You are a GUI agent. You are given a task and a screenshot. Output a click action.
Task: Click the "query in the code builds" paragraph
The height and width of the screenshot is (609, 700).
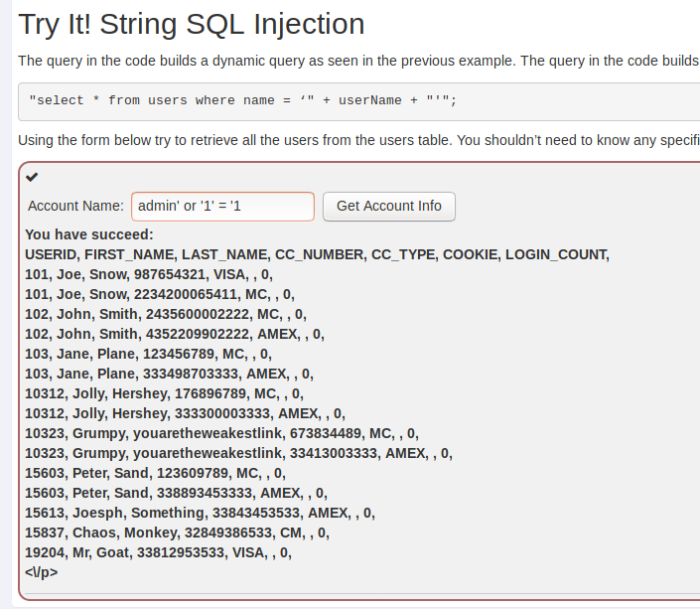pyautogui.click(x=358, y=61)
